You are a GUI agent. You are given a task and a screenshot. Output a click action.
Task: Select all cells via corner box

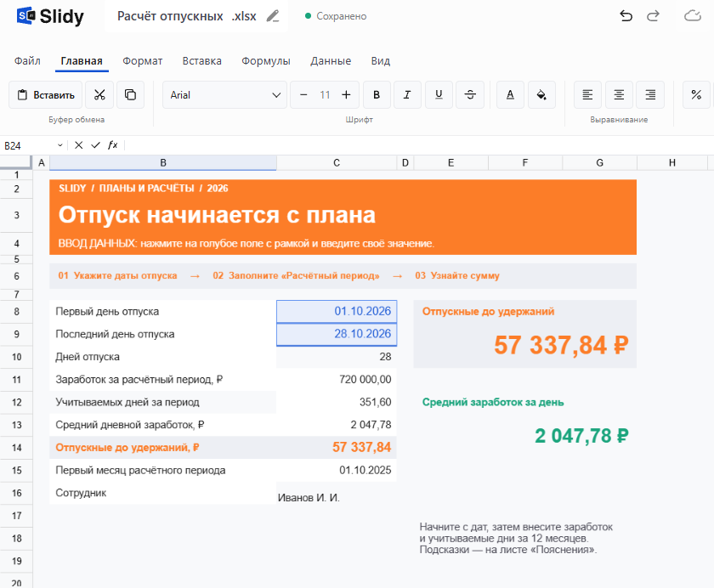[16, 162]
